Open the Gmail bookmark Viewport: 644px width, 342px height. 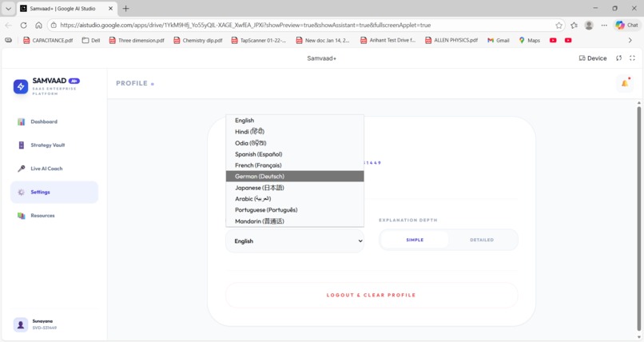(x=499, y=40)
